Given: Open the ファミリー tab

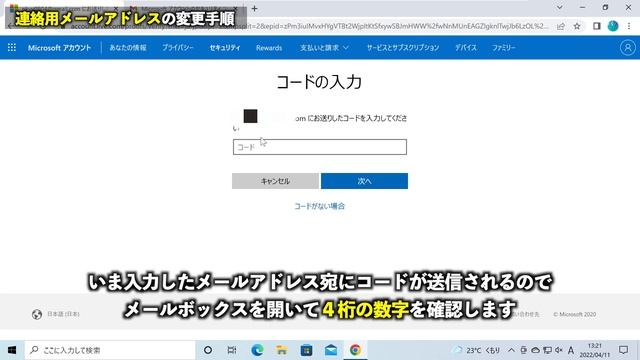Looking at the screenshot, I should click(x=504, y=48).
